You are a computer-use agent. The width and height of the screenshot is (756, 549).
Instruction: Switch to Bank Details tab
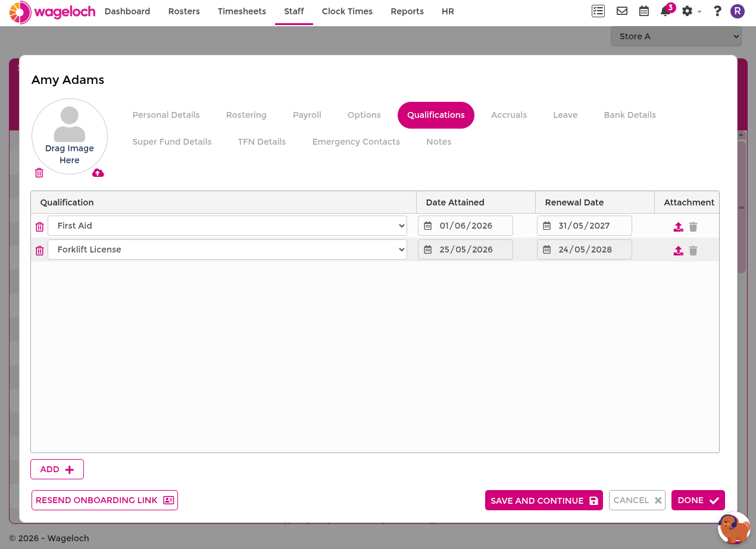pyautogui.click(x=630, y=115)
